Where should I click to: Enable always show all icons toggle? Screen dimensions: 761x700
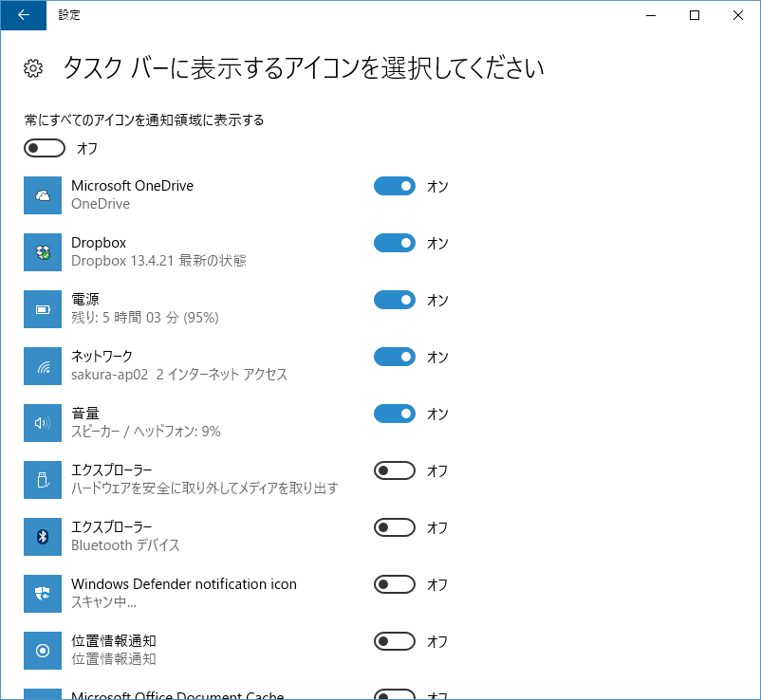tap(45, 148)
